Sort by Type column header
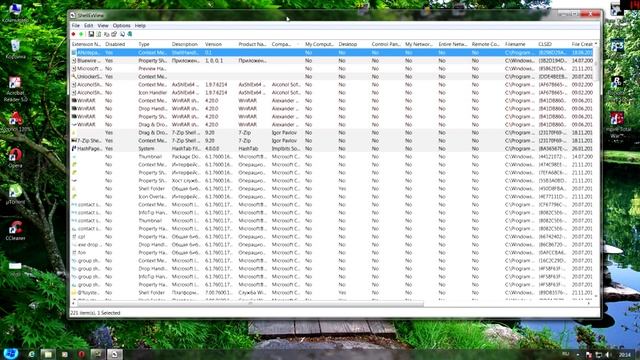640x360 pixels. [x=153, y=44]
